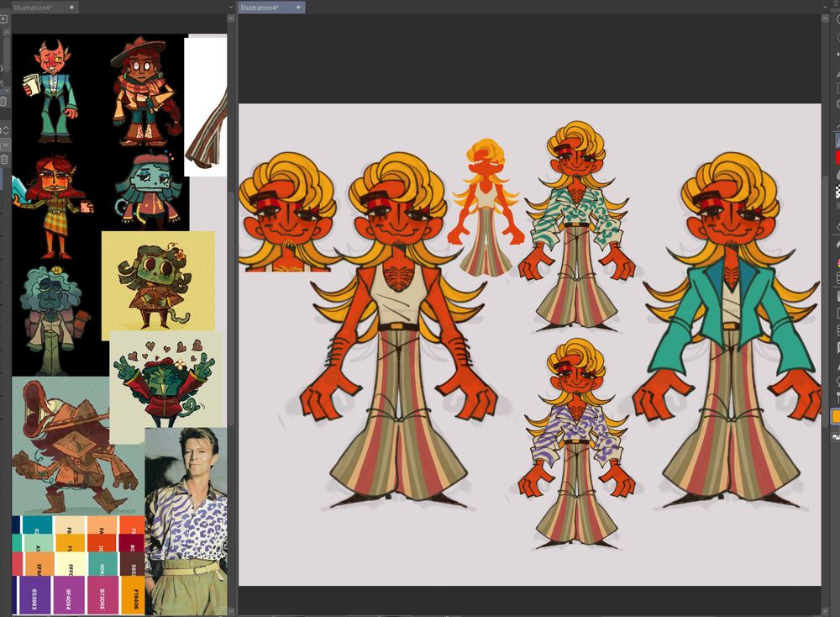Viewport: 840px width, 617px height.
Task: Click the lower trash icon on left edge
Action: (3, 159)
